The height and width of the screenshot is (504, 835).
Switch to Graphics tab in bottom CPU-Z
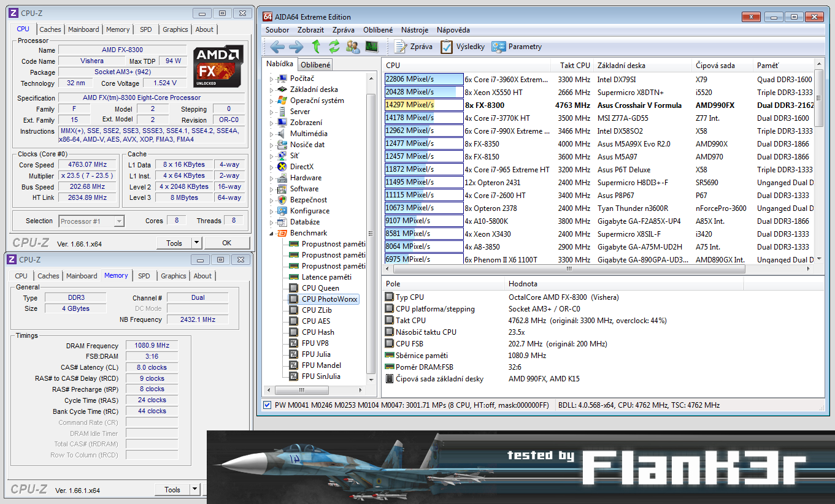click(x=174, y=276)
